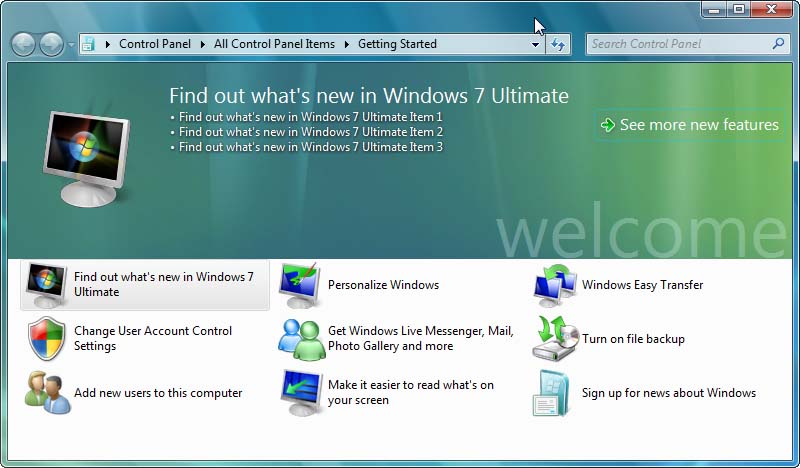Screen dimensions: 800x468
Task: Expand the arrow after All Control Panel Items
Action: tap(346, 44)
